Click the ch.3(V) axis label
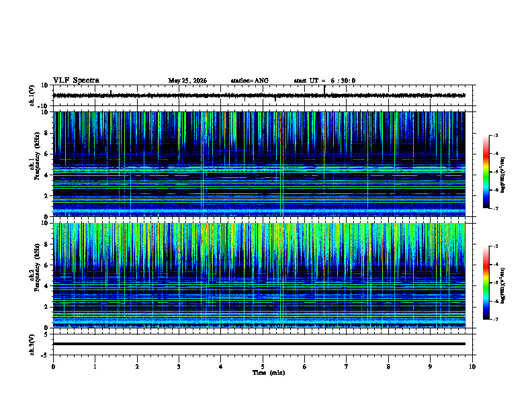 [32, 345]
